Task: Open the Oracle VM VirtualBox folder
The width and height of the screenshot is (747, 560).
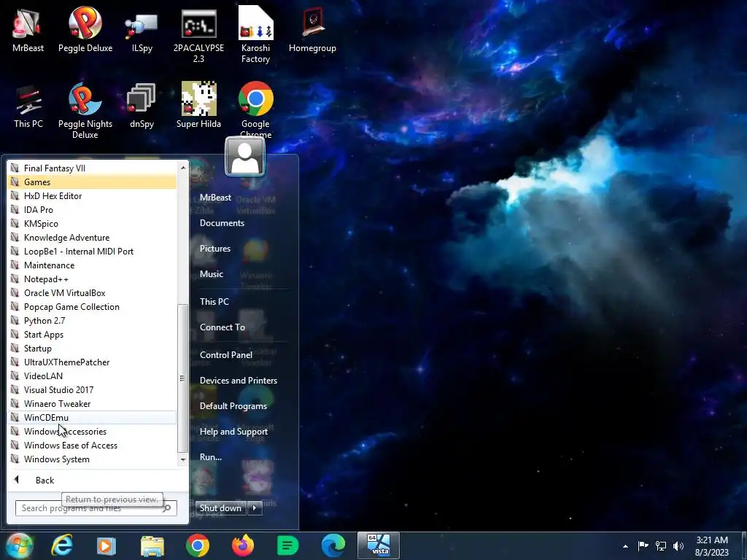Action: pos(93,293)
